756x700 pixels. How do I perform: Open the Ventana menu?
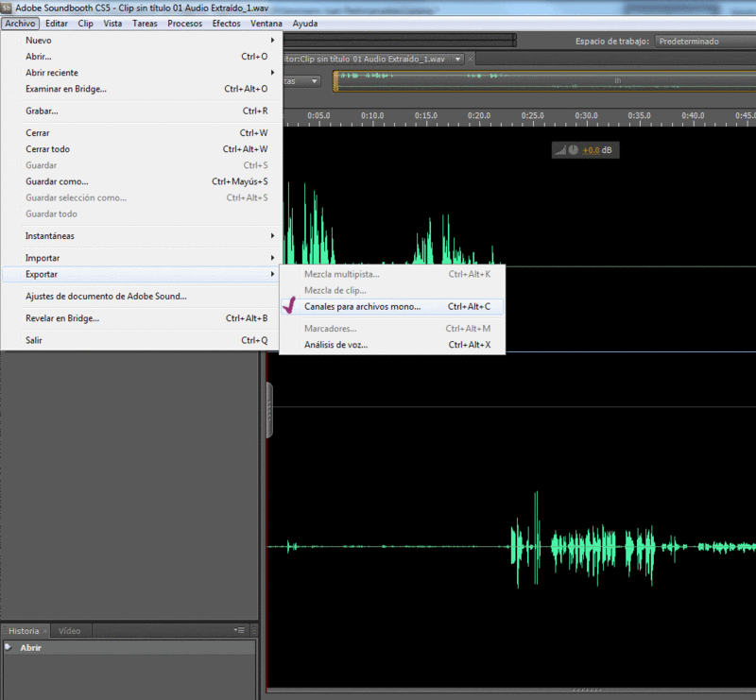(x=266, y=23)
